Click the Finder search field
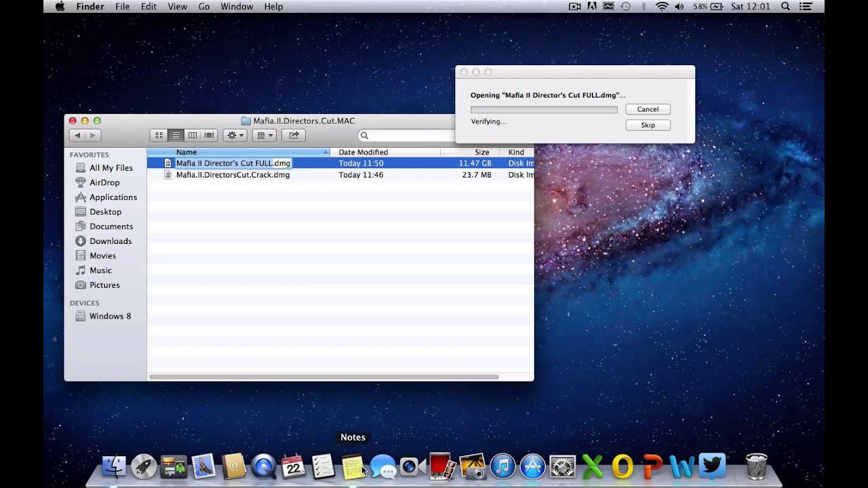The height and width of the screenshot is (488, 868). 407,136
